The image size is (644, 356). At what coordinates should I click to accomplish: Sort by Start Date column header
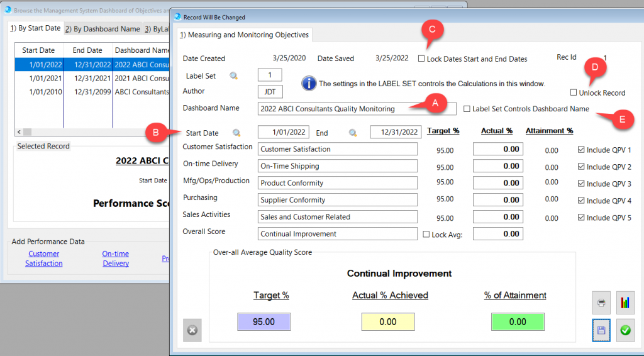(39, 50)
